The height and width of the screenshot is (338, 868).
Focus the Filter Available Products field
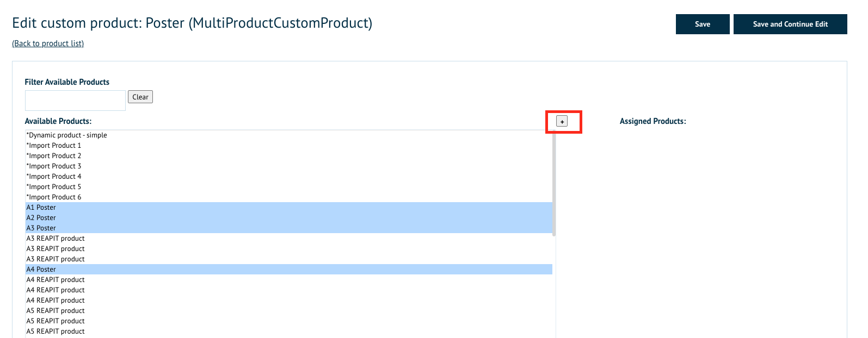pyautogui.click(x=75, y=101)
